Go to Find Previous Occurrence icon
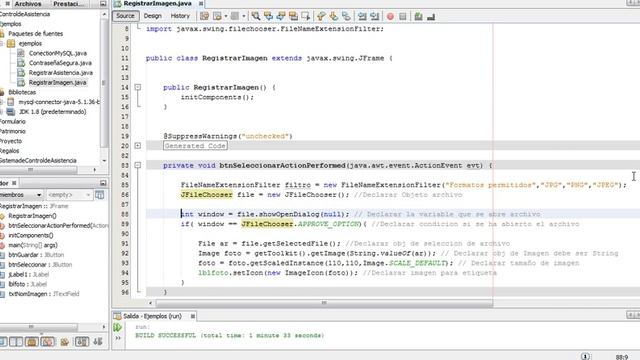This screenshot has height=360, width=640. (x=268, y=16)
